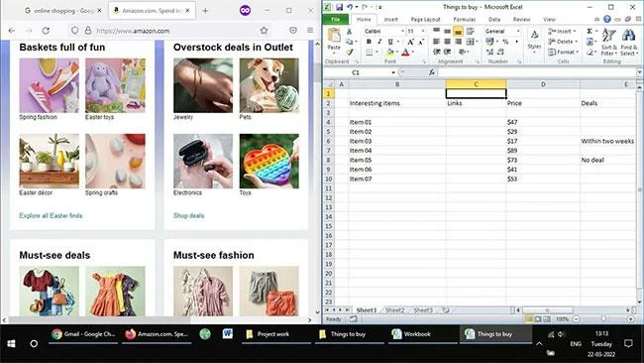
Task: Open Windows Start menu
Action: 11,343
